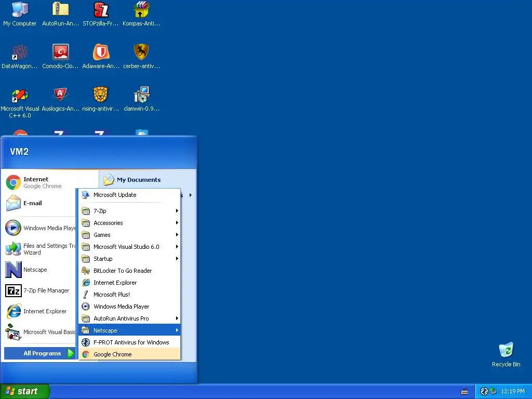Launch Microsoft Plus! from programs menu
Viewport: 532px width, 399px height.
coord(129,295)
